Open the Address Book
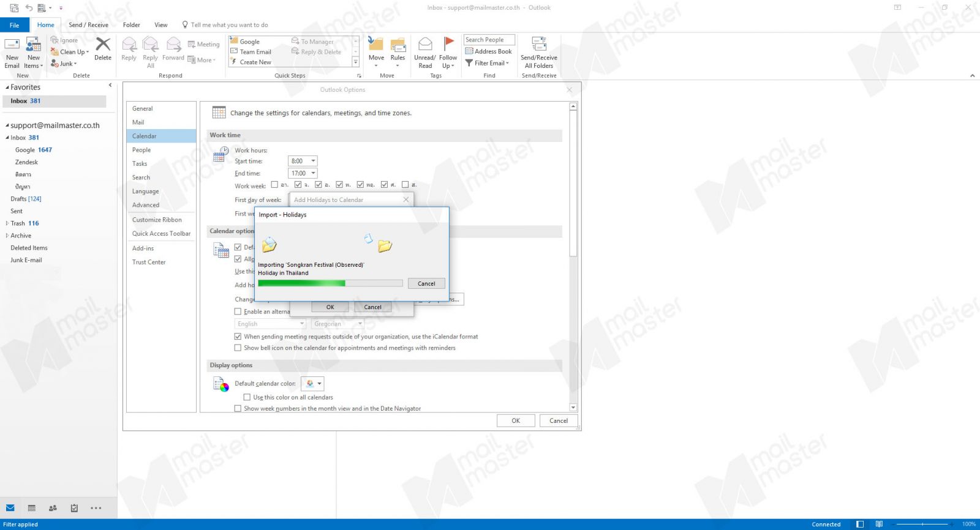The height and width of the screenshot is (530, 980). click(489, 51)
